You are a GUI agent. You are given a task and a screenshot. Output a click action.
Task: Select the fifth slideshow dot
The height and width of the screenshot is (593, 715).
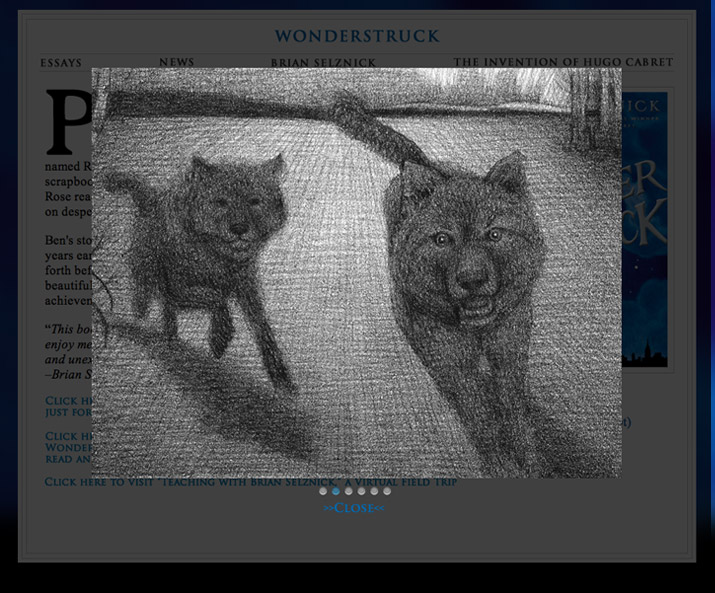374,491
